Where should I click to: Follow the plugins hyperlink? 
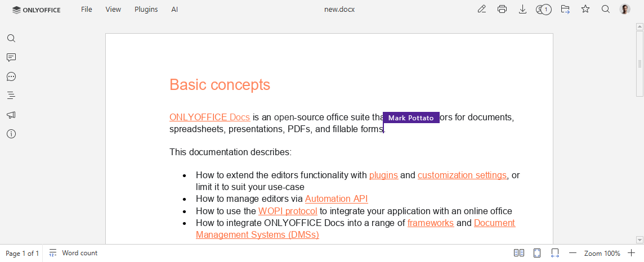[x=383, y=175]
